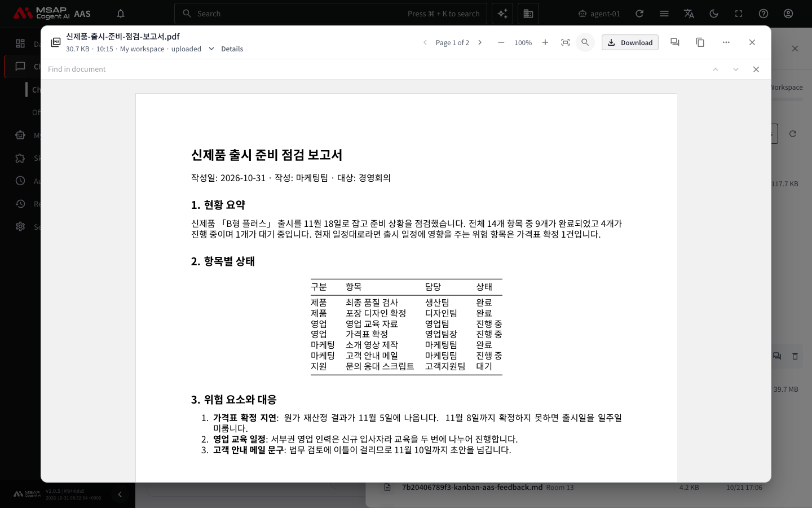Expand the file Details chevron

[211, 49]
